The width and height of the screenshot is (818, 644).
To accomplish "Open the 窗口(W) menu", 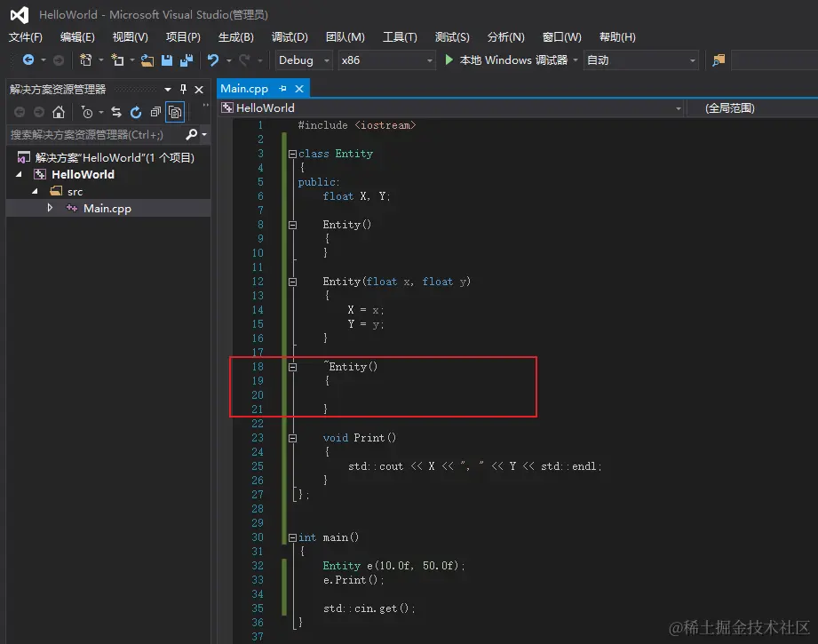I will coord(562,37).
